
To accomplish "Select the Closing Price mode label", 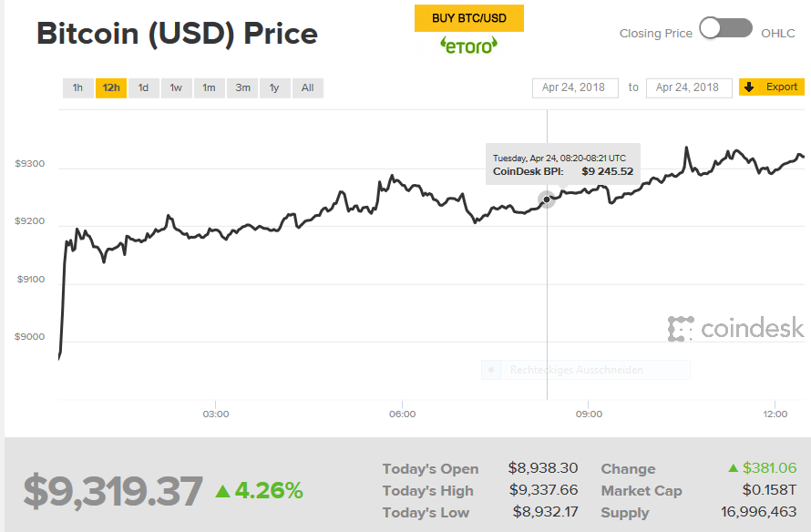I will pyautogui.click(x=656, y=34).
